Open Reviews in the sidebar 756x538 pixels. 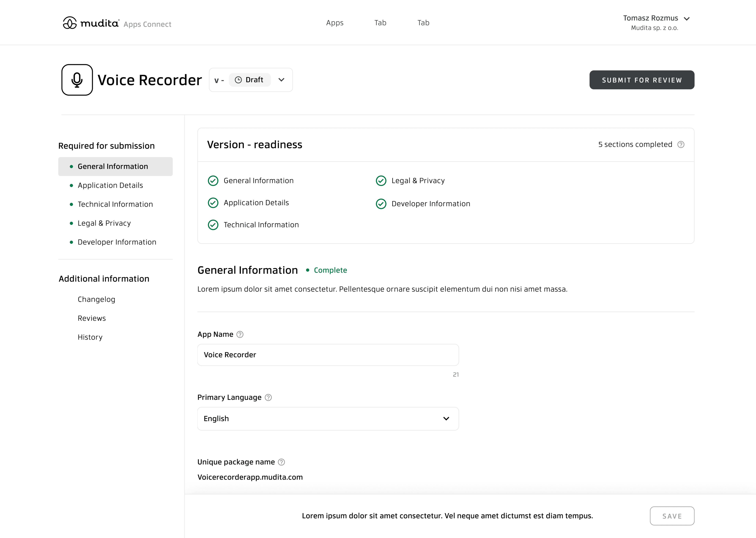[92, 318]
